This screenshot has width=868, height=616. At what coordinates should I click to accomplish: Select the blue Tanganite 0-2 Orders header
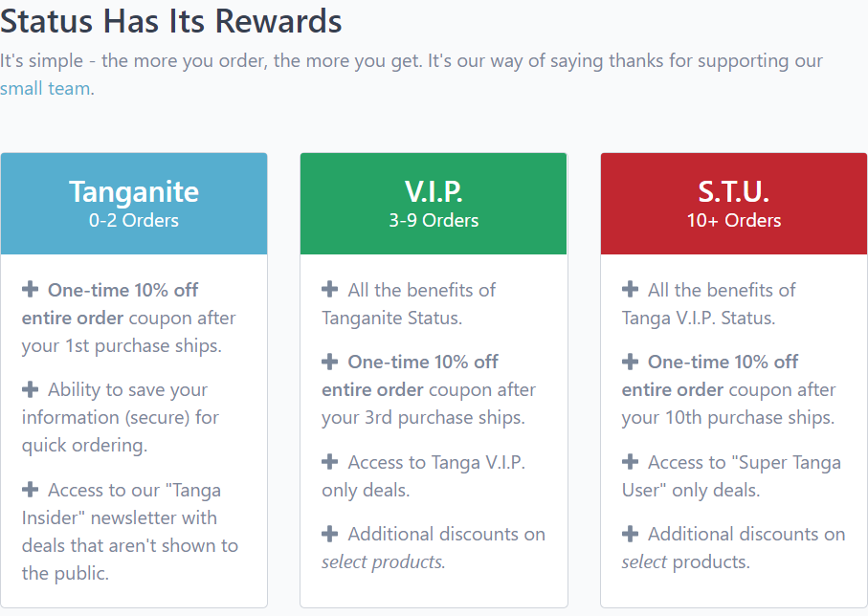pyautogui.click(x=134, y=204)
